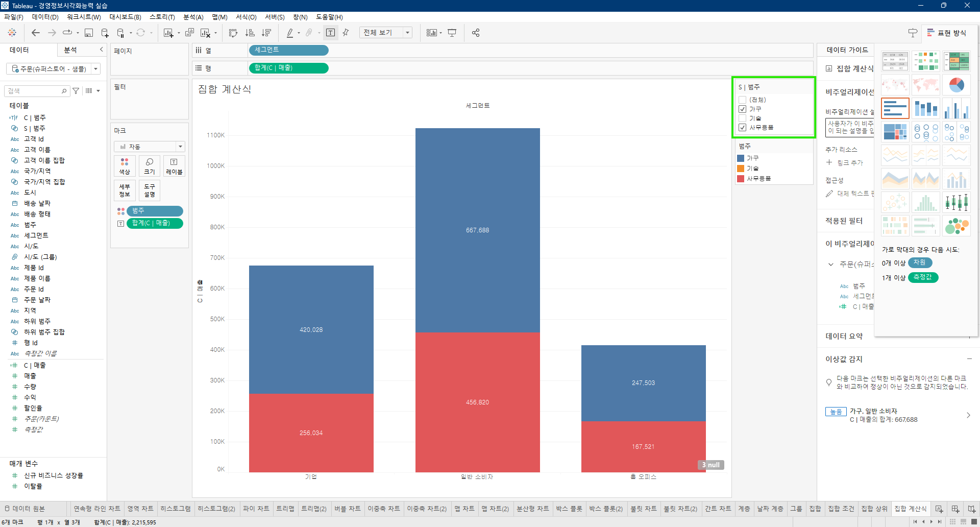Click the highlight pen icon
This screenshot has width=980, height=527.
click(x=290, y=33)
